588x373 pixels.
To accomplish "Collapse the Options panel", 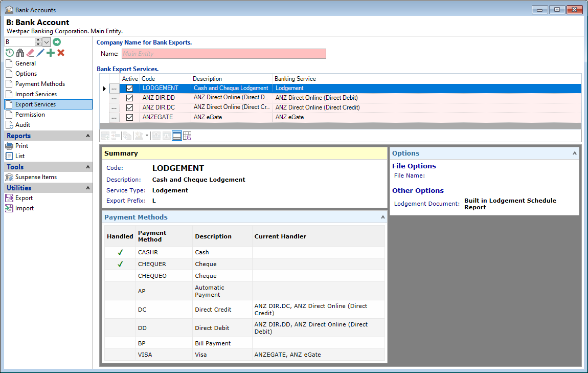I will [x=574, y=153].
